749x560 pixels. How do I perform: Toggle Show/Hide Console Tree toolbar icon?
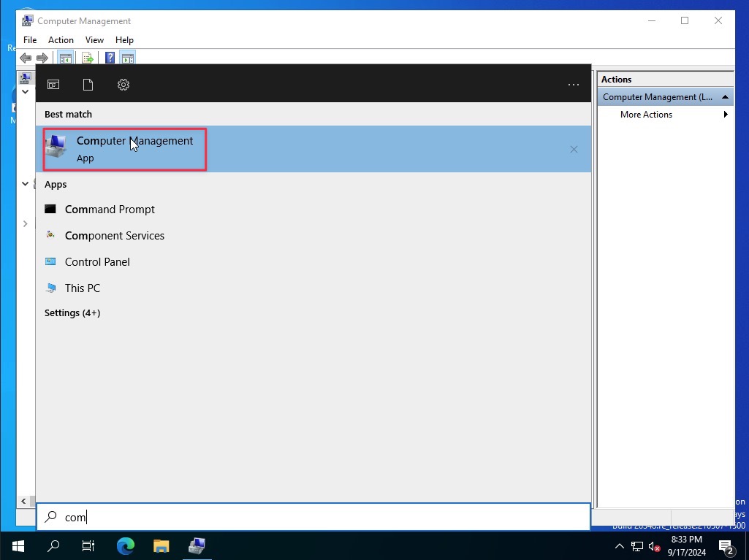66,58
